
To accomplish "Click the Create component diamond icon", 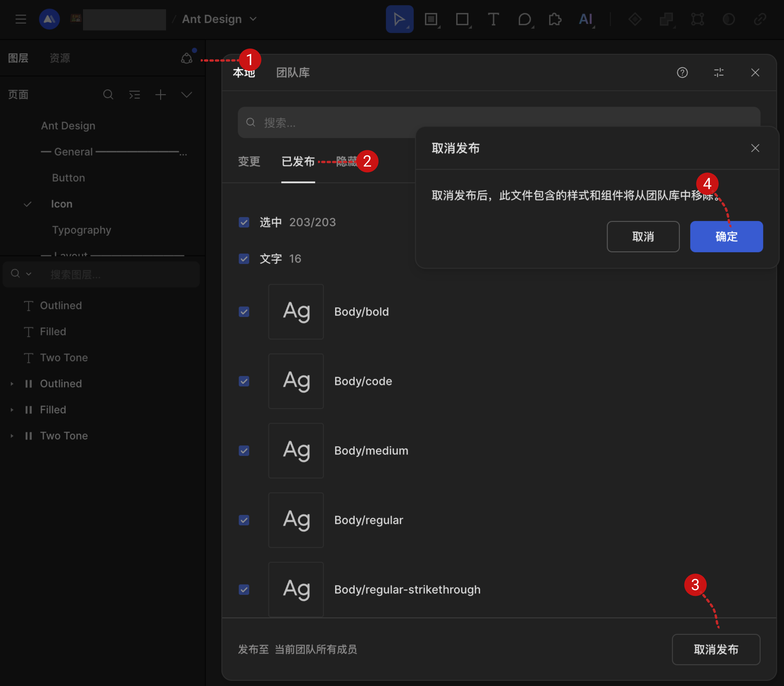I will pos(635,19).
